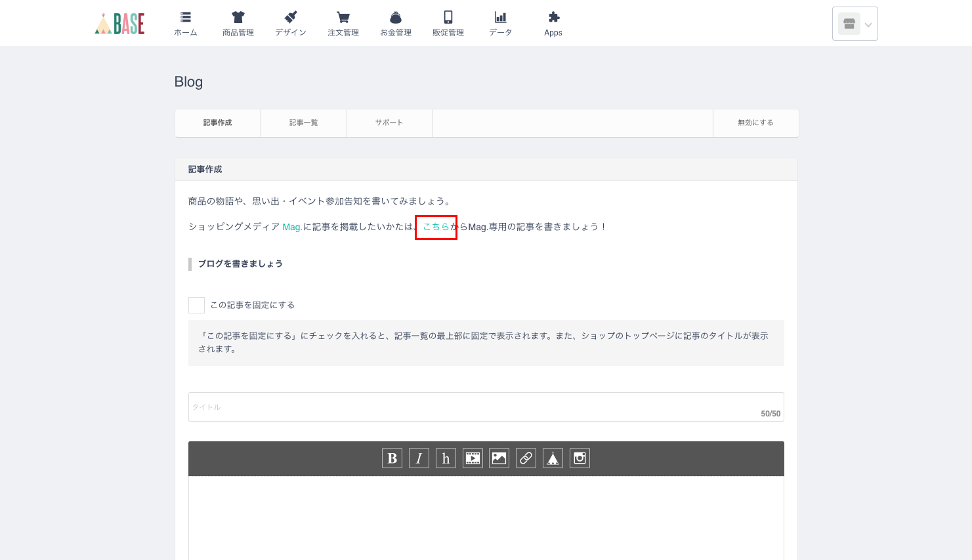Open 注文管理 order management
The width and height of the screenshot is (972, 560).
point(343,24)
